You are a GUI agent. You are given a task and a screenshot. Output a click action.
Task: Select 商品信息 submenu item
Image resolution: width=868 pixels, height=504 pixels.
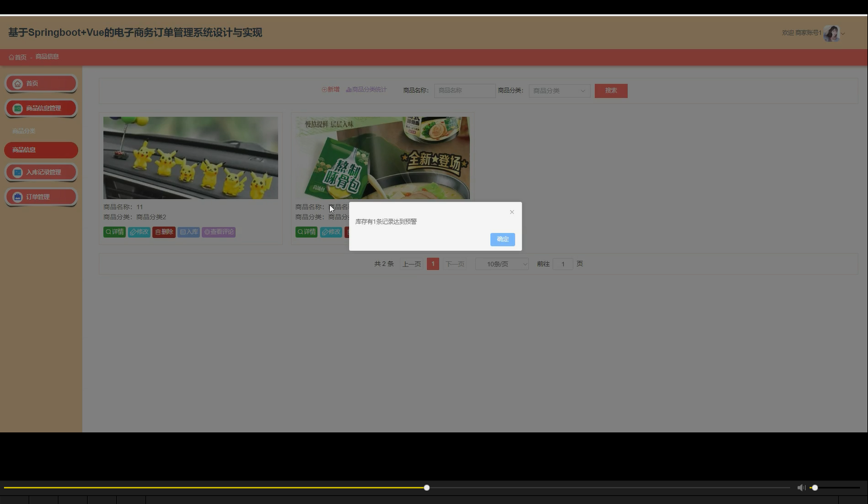pyautogui.click(x=41, y=150)
